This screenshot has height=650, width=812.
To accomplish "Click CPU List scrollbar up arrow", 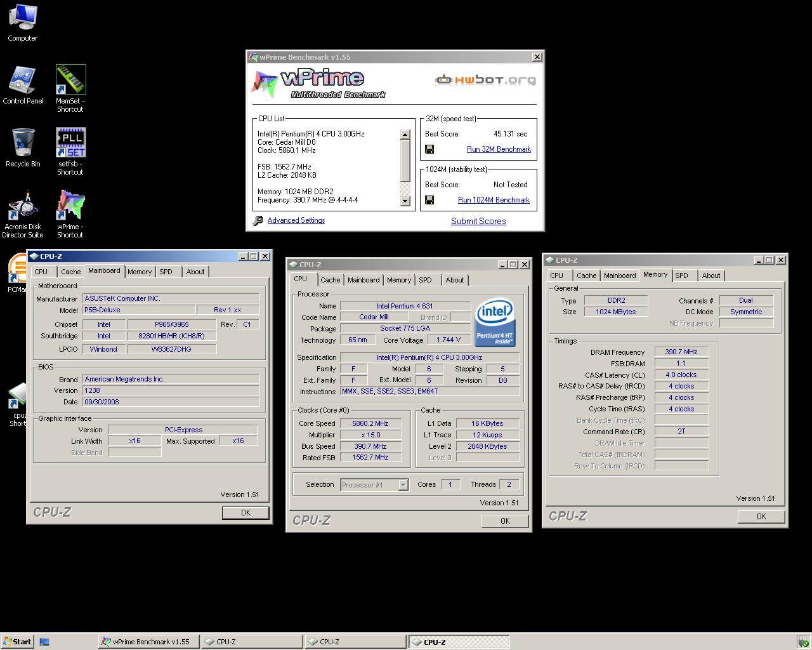I will [x=405, y=135].
